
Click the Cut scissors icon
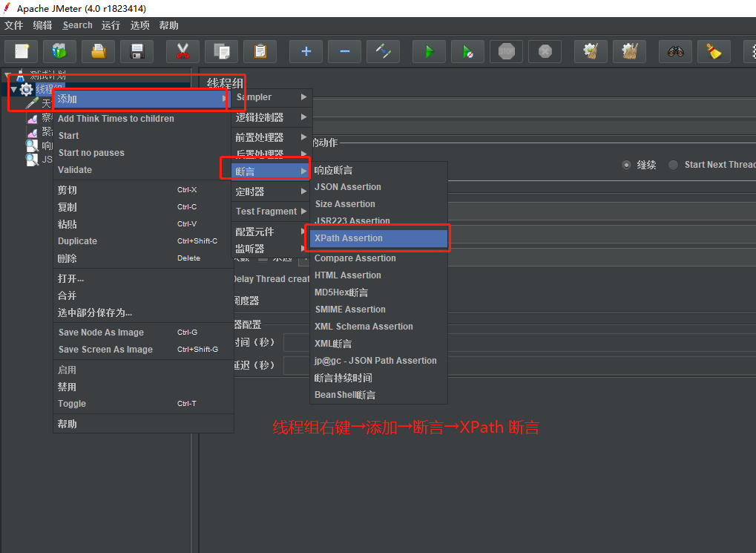pyautogui.click(x=183, y=51)
